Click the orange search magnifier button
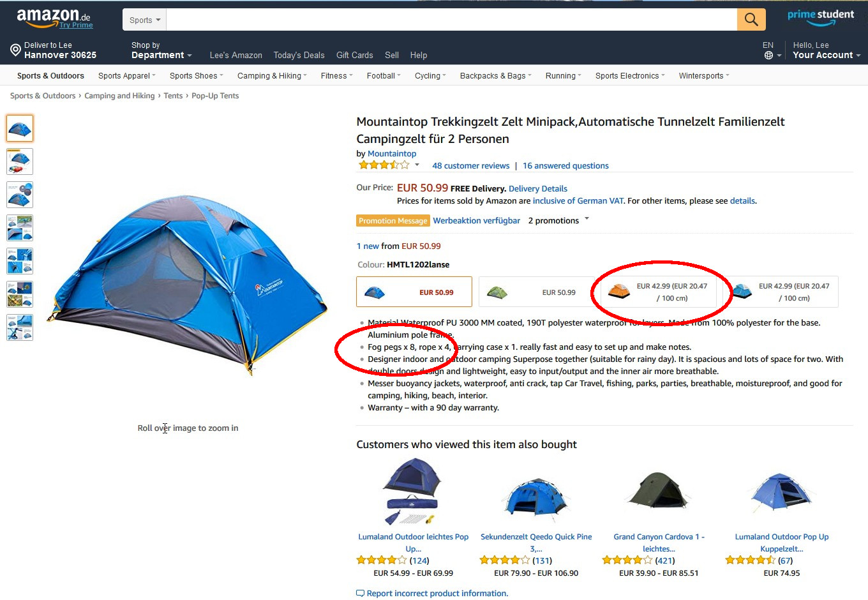Image resolution: width=868 pixels, height=600 pixels. pos(751,20)
